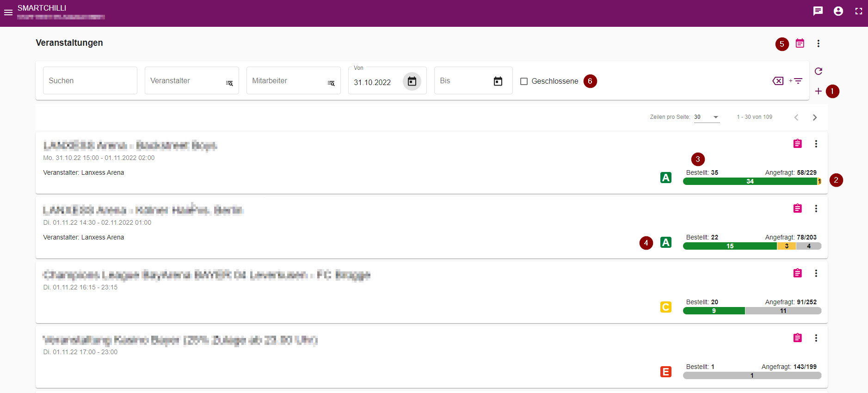
Task: Toggle fullscreen mode icon
Action: pyautogui.click(x=858, y=11)
